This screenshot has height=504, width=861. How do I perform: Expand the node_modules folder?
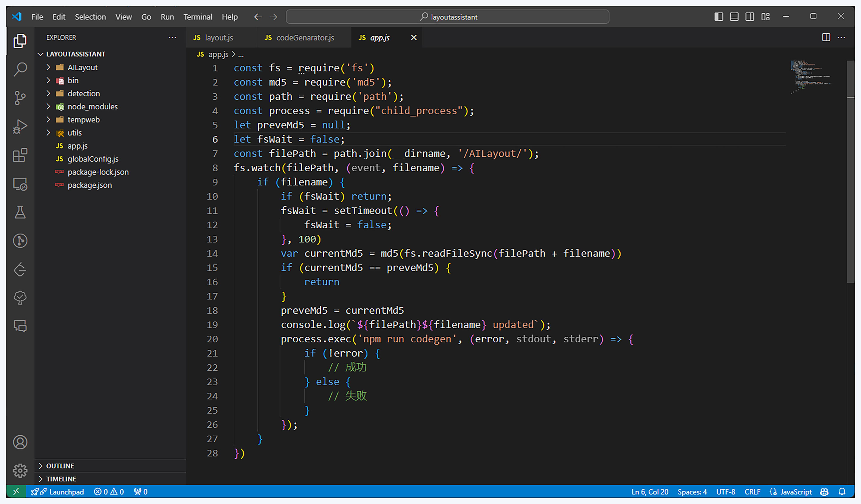pyautogui.click(x=92, y=107)
